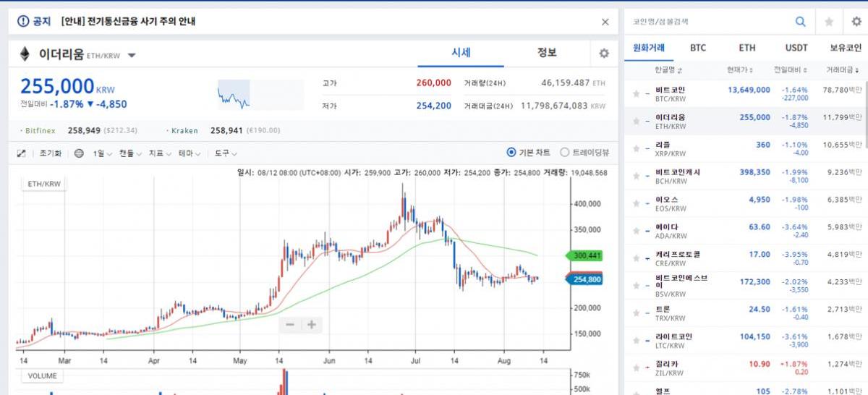Open the 전기통신금융 사기 주의 안내 notice
This screenshot has height=395, width=868.
128,22
